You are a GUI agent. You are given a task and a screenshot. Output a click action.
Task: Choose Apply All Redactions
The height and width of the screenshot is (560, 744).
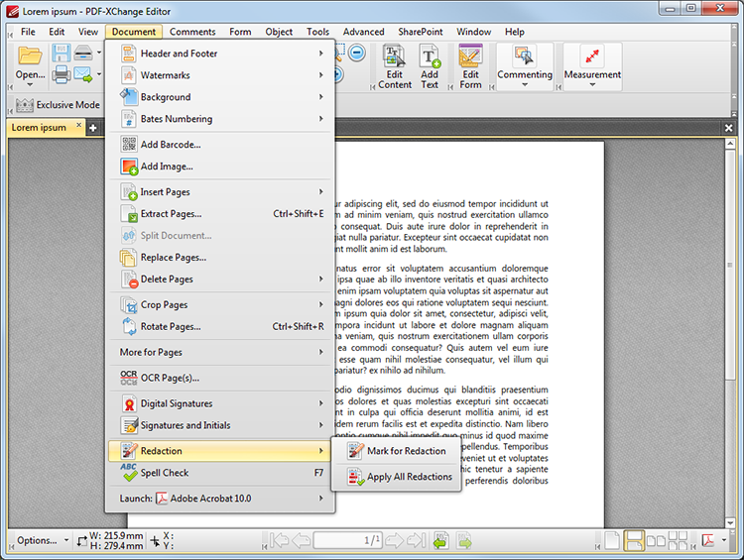(409, 477)
